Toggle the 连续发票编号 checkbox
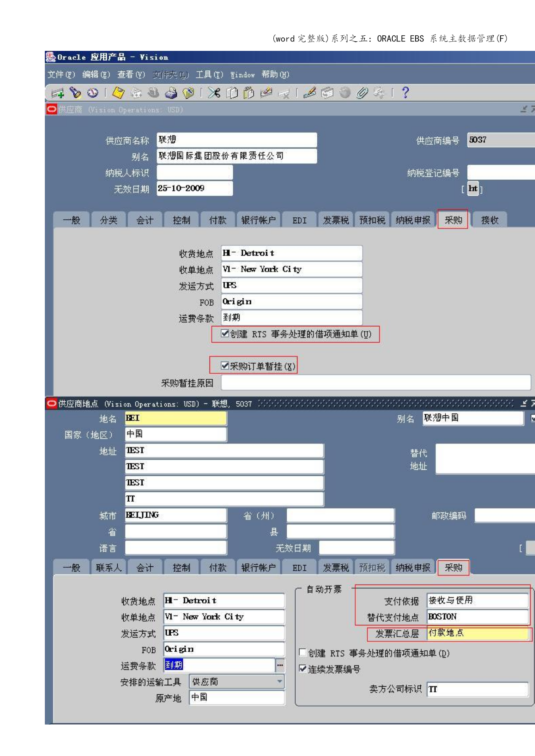 [x=303, y=669]
